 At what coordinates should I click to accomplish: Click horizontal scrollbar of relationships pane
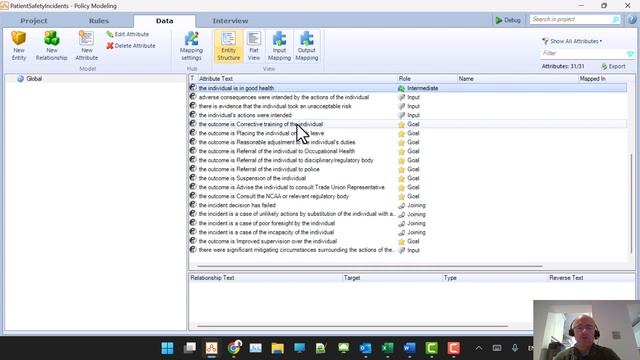(352, 326)
